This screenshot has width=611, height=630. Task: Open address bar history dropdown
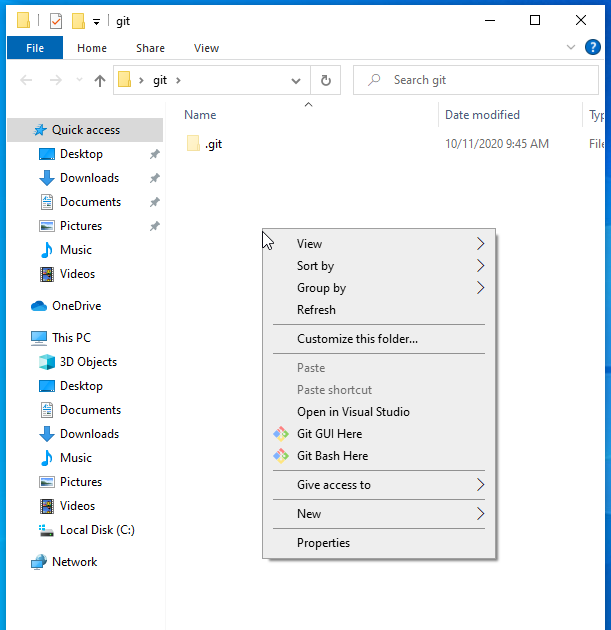click(296, 81)
